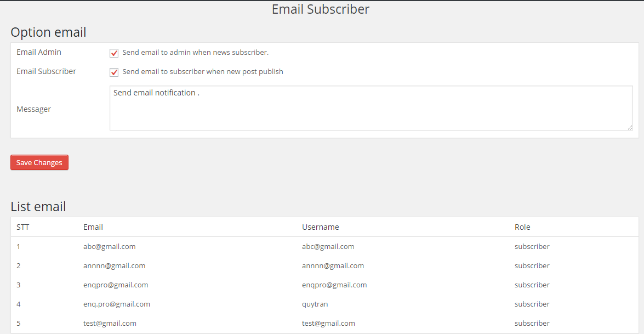The height and width of the screenshot is (334, 644).
Task: Focus the Messager text area
Action: pos(371,108)
